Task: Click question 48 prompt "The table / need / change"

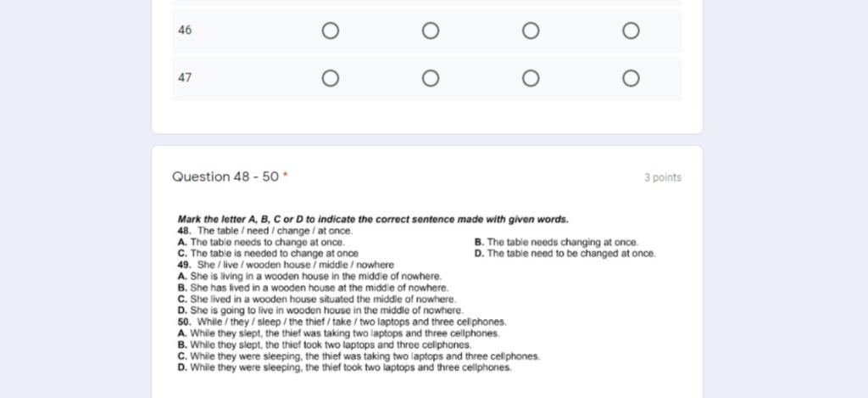Action: coord(265,231)
